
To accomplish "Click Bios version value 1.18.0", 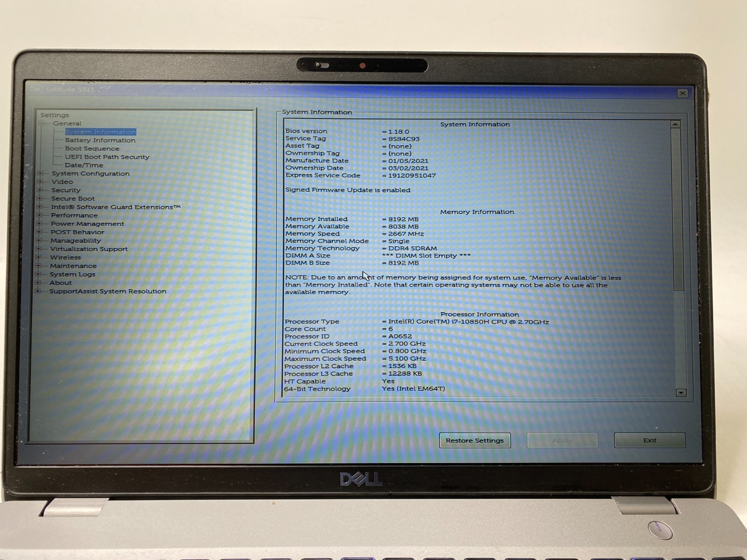I will click(x=398, y=132).
